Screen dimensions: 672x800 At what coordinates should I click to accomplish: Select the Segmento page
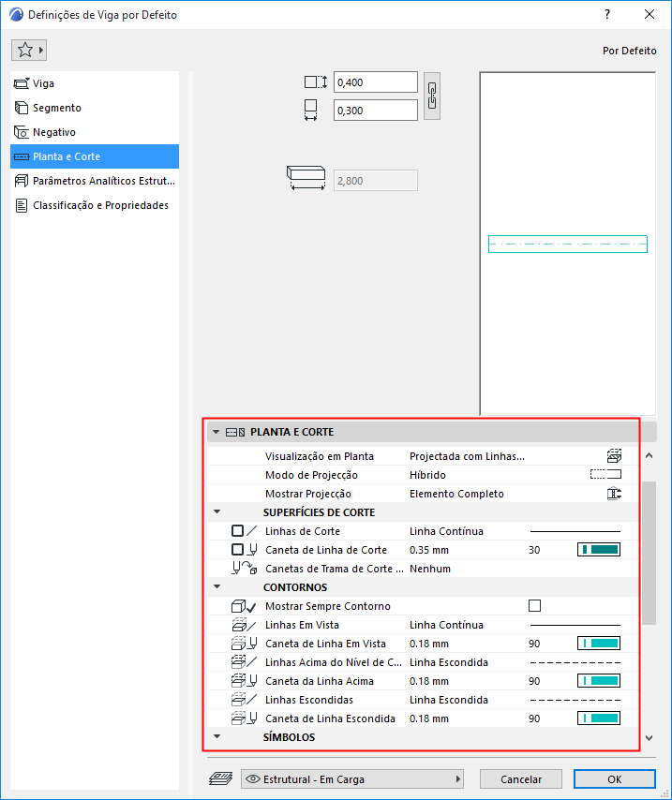pyautogui.click(x=95, y=108)
